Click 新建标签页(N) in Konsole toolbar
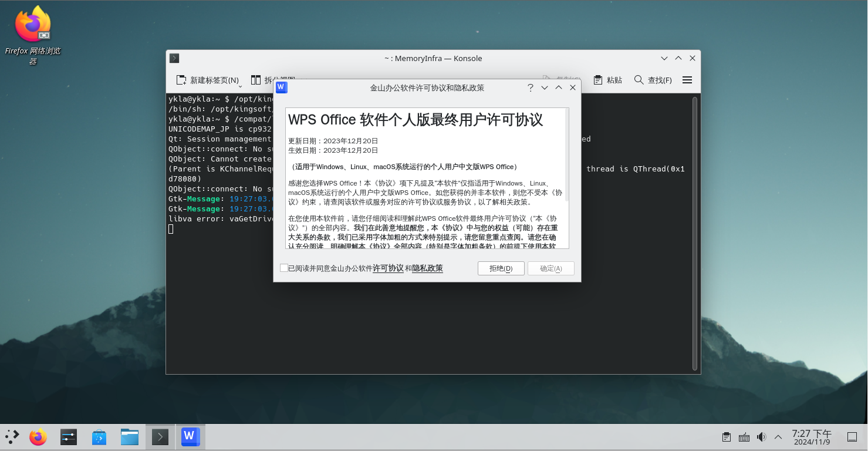The image size is (868, 451). click(208, 80)
